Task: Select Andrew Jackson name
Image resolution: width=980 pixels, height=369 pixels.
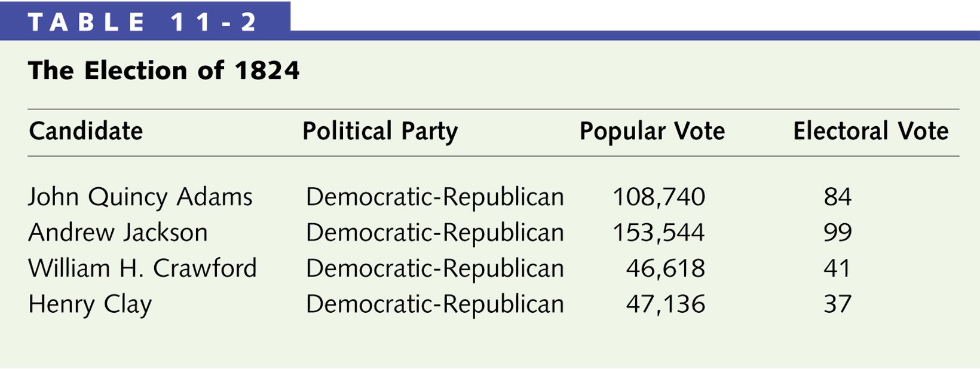Action: point(118,233)
